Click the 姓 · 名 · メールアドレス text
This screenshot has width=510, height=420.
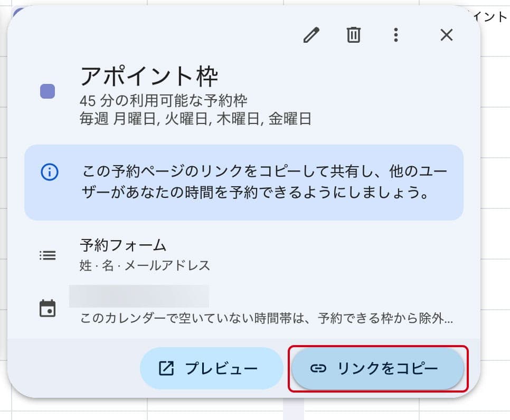145,265
